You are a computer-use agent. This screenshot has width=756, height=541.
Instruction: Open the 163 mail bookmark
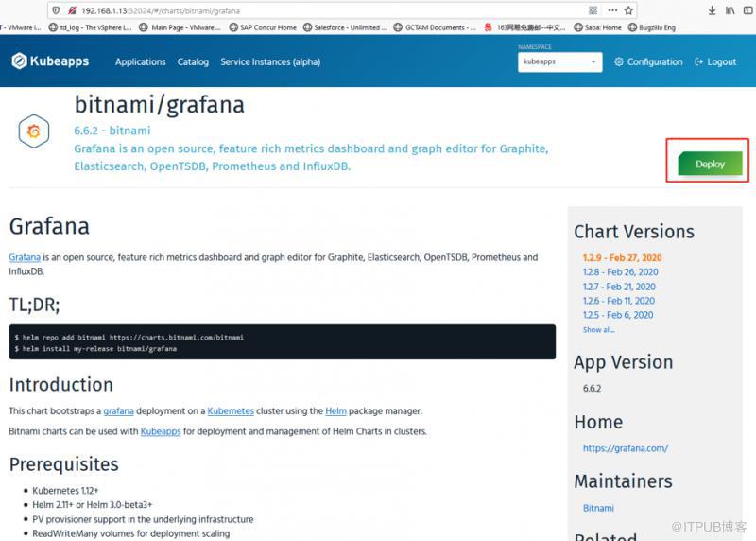coord(525,27)
